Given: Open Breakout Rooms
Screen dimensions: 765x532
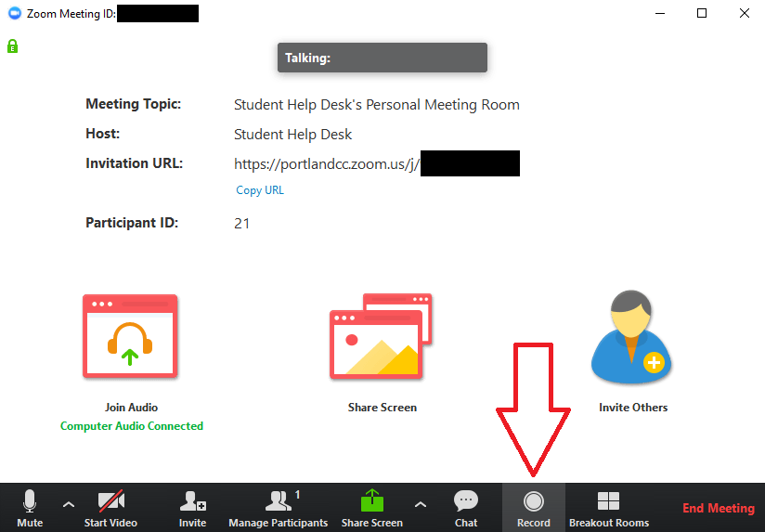Looking at the screenshot, I should [x=609, y=508].
